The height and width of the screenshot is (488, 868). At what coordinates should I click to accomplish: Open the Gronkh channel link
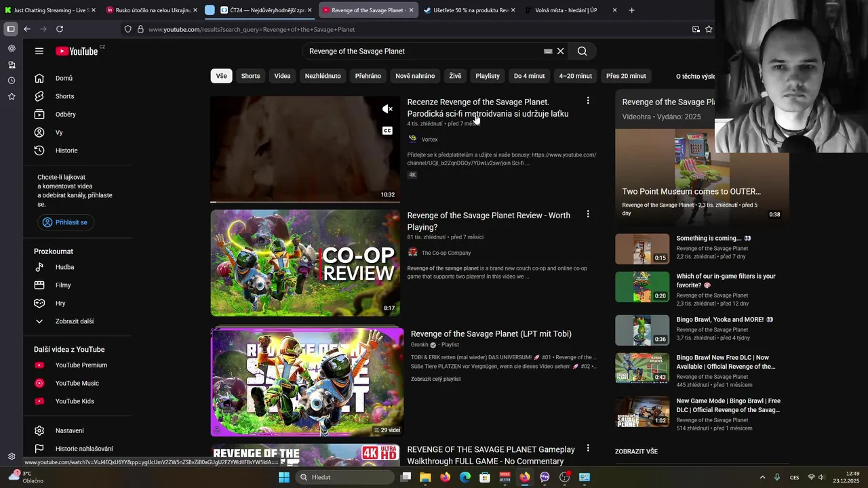[419, 345]
